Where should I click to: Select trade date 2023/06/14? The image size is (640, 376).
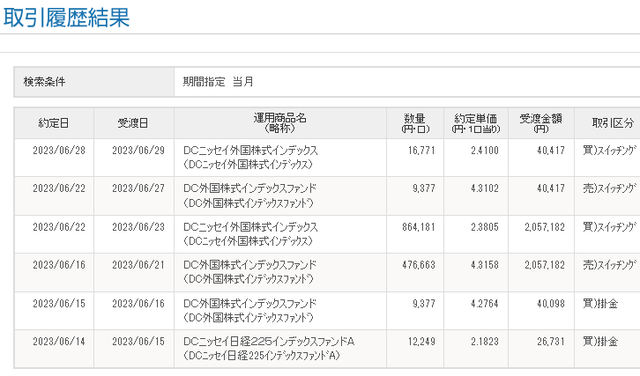pos(59,341)
